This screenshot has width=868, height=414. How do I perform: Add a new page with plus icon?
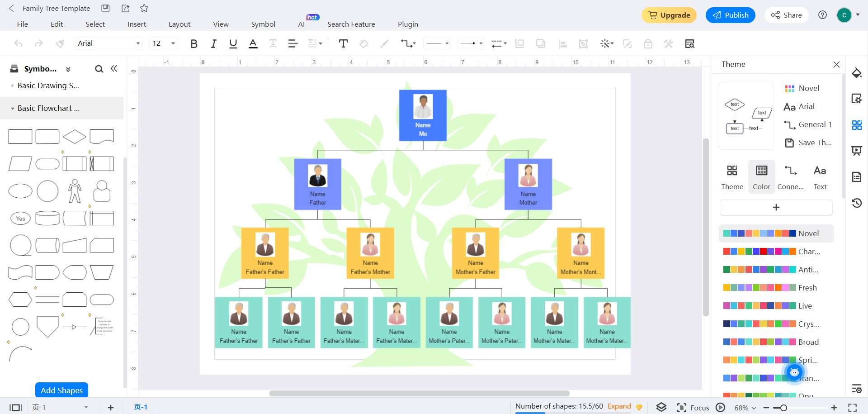(x=110, y=408)
